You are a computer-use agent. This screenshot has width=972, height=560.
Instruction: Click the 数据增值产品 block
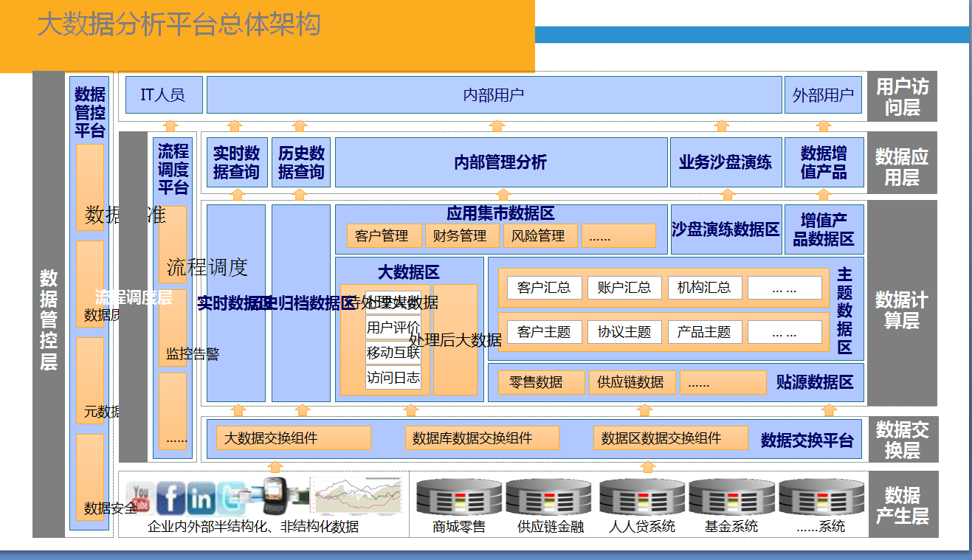pyautogui.click(x=824, y=162)
